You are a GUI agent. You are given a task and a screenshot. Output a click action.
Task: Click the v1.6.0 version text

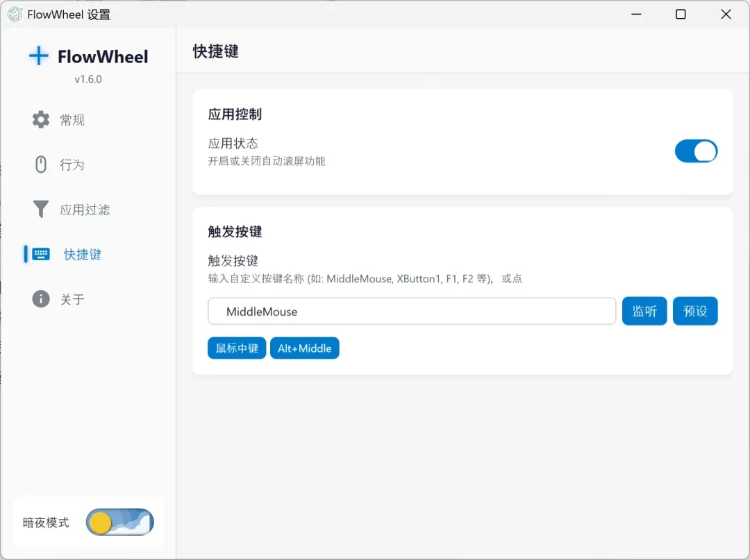(88, 79)
